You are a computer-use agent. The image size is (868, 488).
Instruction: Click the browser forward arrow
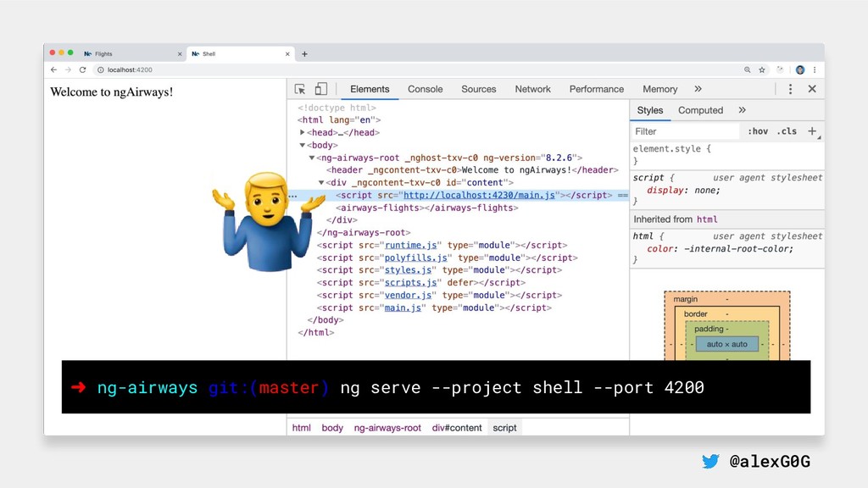click(68, 69)
